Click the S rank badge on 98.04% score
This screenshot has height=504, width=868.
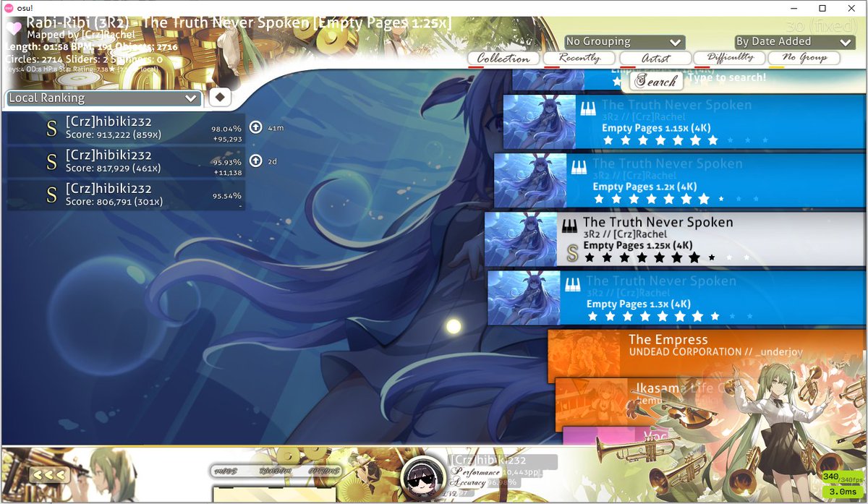click(51, 129)
